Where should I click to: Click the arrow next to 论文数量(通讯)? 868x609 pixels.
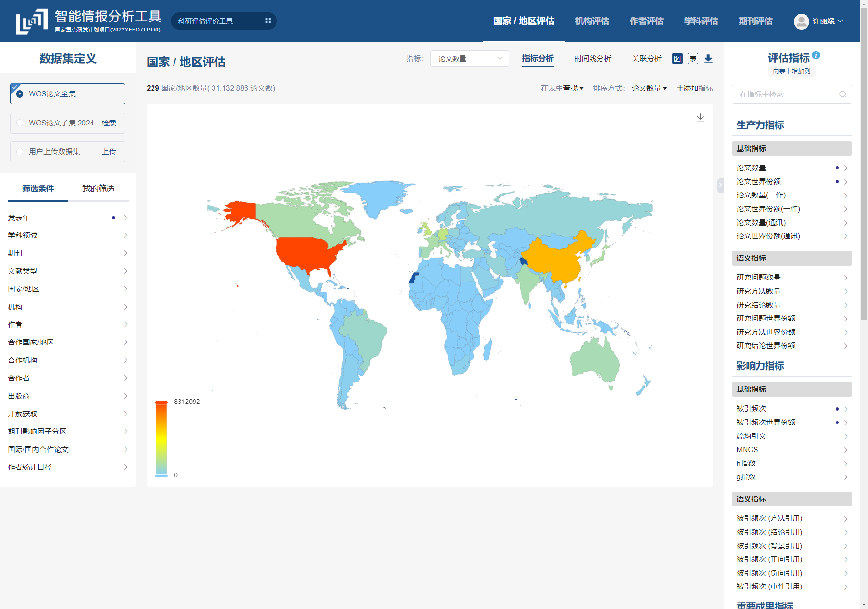846,223
